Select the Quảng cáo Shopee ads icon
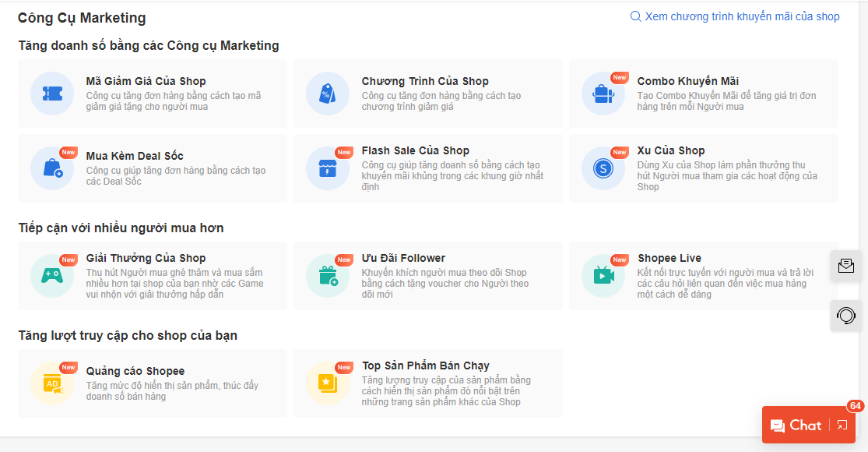The width and height of the screenshot is (868, 452). 51,383
